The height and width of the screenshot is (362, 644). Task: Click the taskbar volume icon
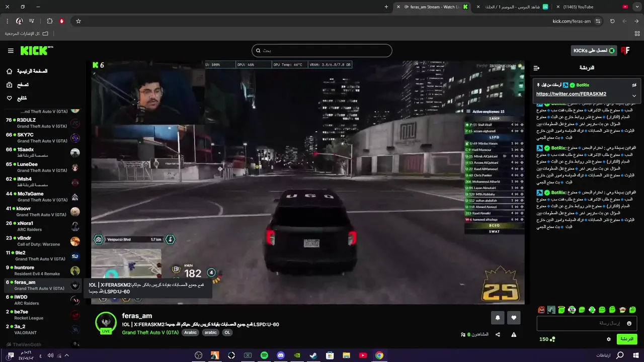coord(50,355)
